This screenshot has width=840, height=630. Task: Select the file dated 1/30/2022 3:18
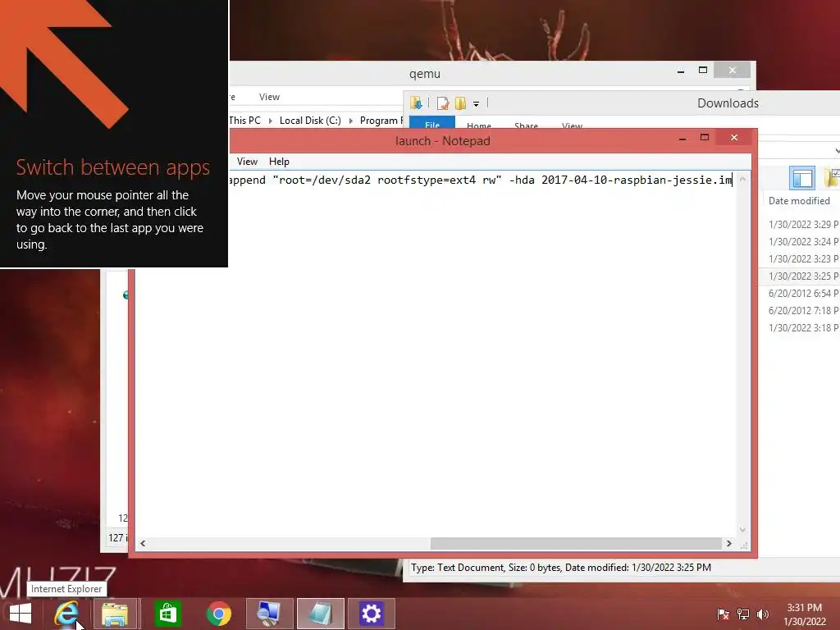point(802,327)
